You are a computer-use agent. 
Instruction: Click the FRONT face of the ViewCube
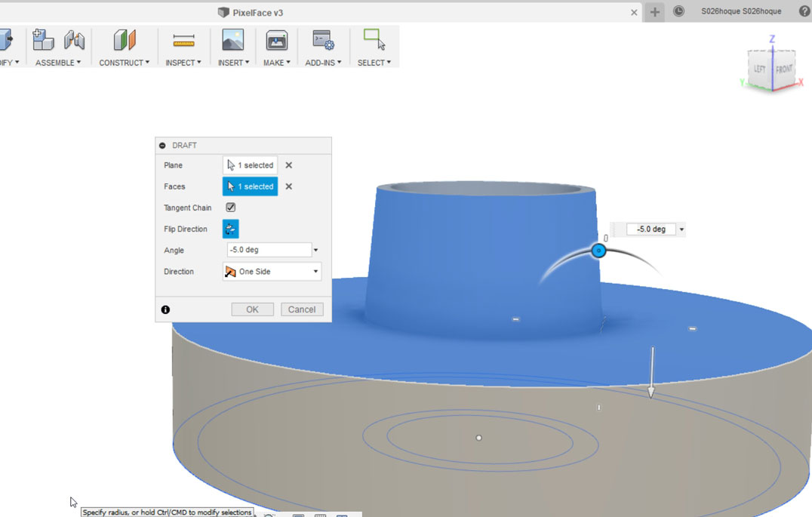point(784,69)
